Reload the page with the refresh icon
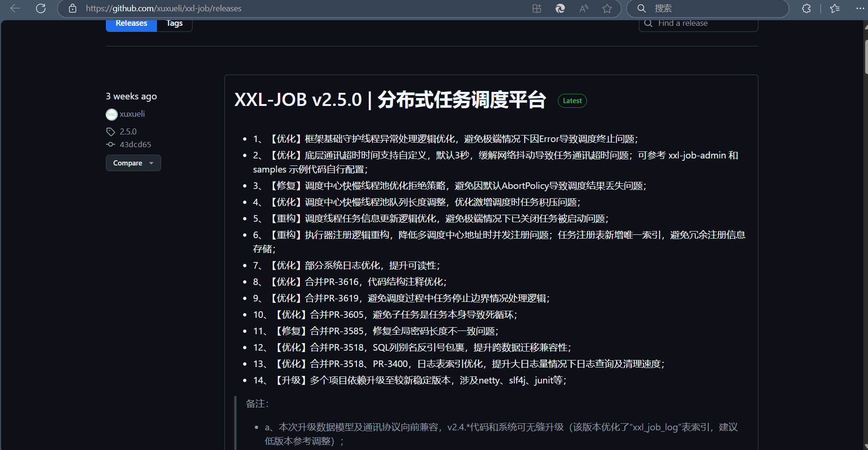This screenshot has width=868, height=450. [41, 8]
